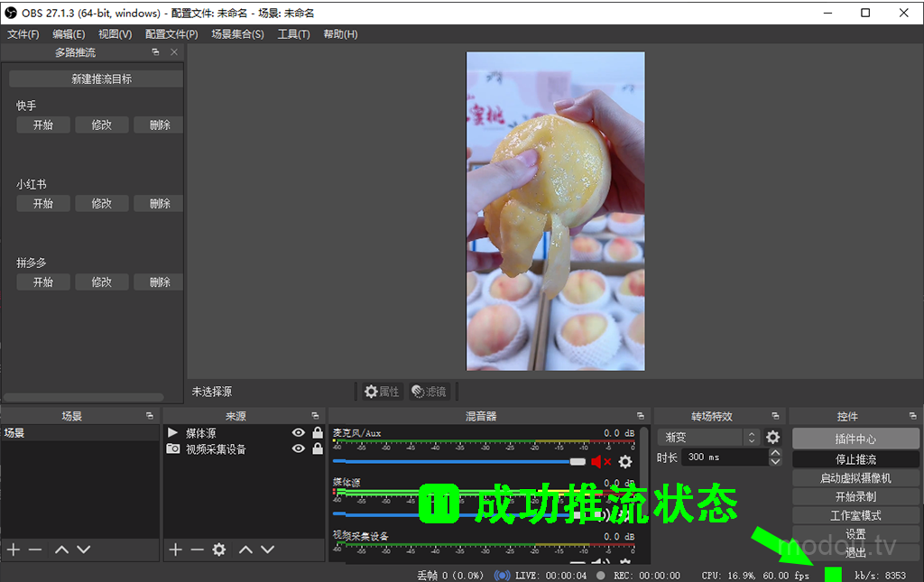Increase the 时长 duration with up arrow

coord(774,453)
